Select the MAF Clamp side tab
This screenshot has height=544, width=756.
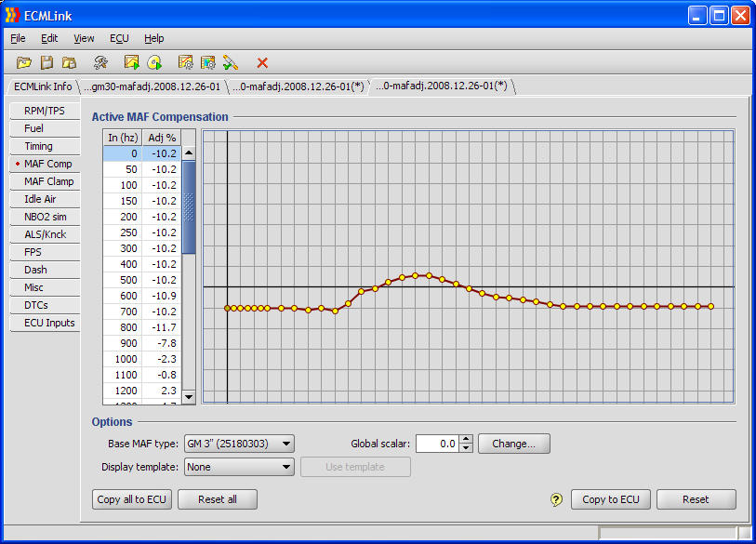[48, 181]
